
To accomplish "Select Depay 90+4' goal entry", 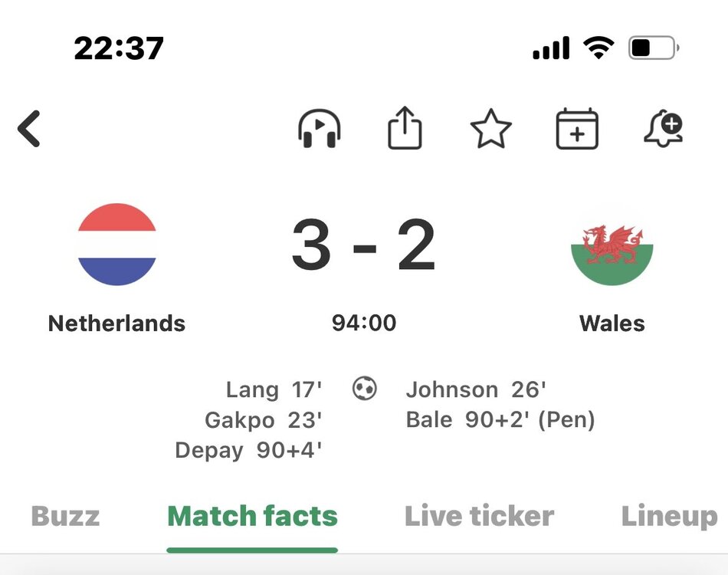I will click(248, 450).
